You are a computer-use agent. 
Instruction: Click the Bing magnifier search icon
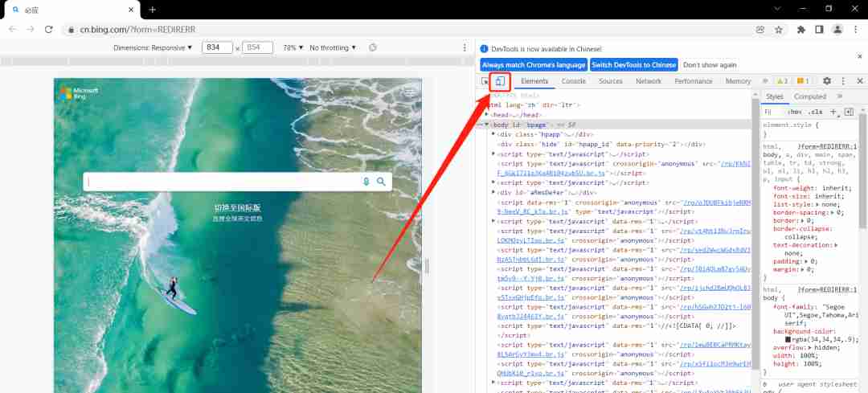point(381,182)
